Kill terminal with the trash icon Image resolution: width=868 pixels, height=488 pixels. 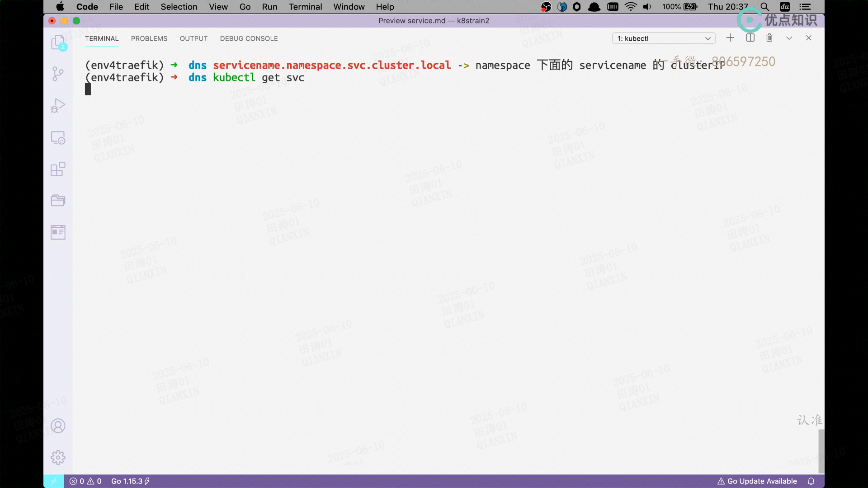point(769,38)
